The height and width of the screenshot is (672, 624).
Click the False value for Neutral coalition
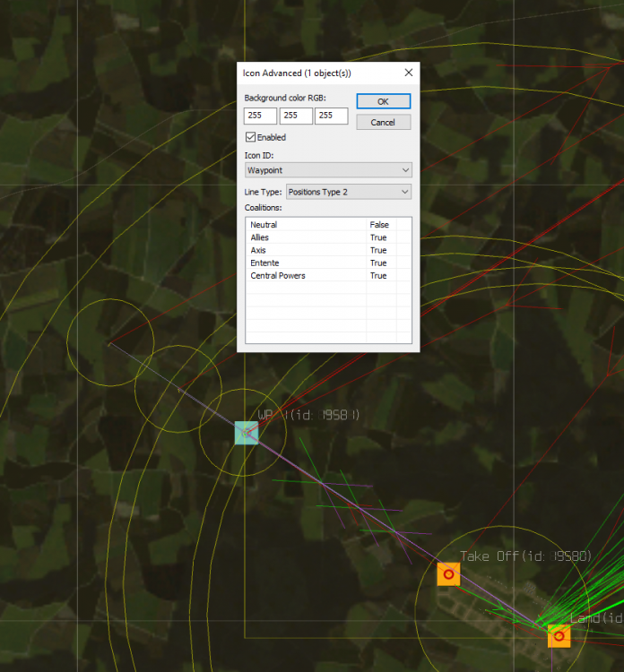(379, 225)
